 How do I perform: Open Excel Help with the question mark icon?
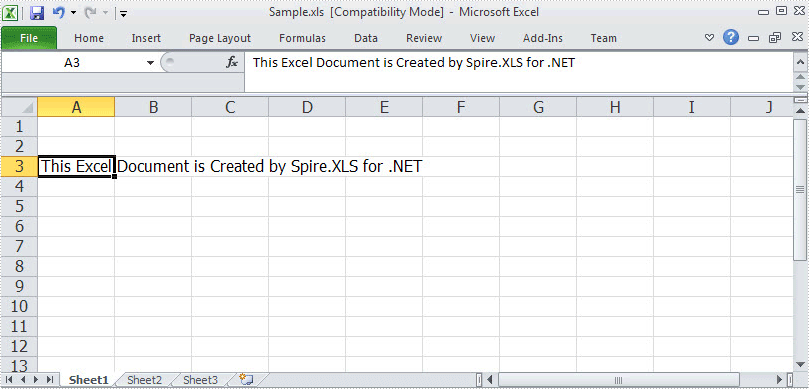tap(731, 37)
